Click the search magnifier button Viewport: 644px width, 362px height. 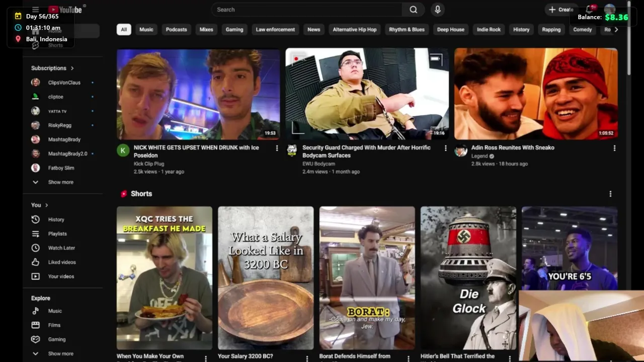coord(413,10)
